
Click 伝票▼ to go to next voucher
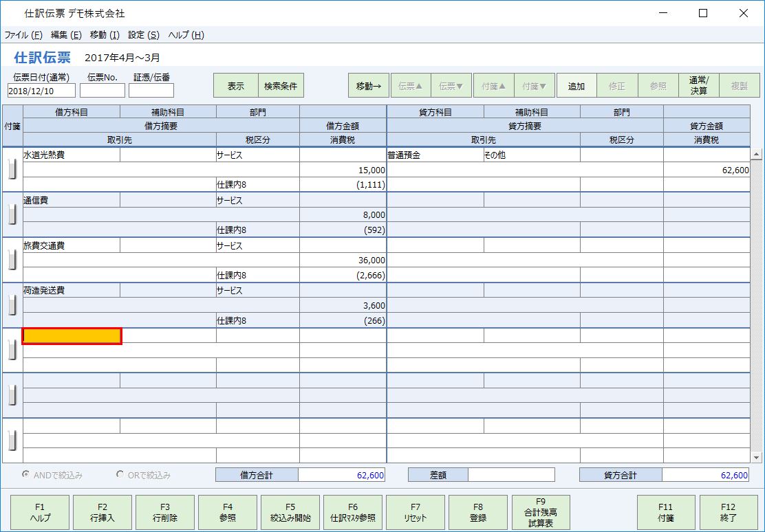(x=450, y=85)
